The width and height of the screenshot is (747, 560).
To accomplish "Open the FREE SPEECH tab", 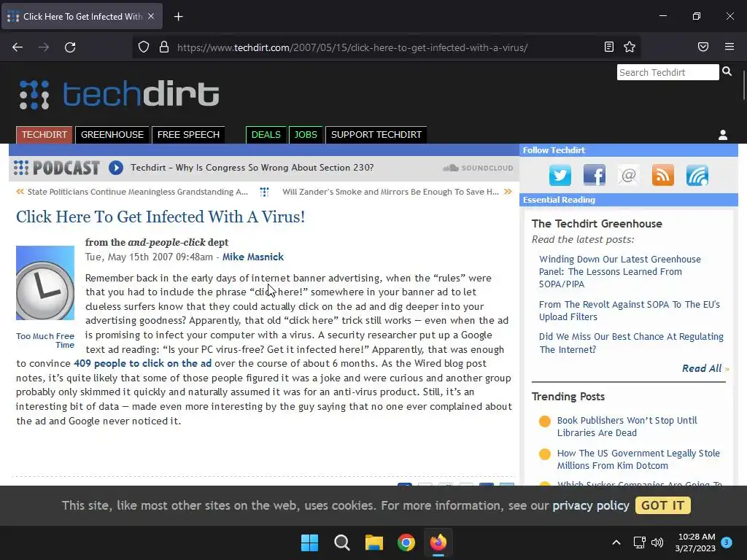I will click(189, 135).
